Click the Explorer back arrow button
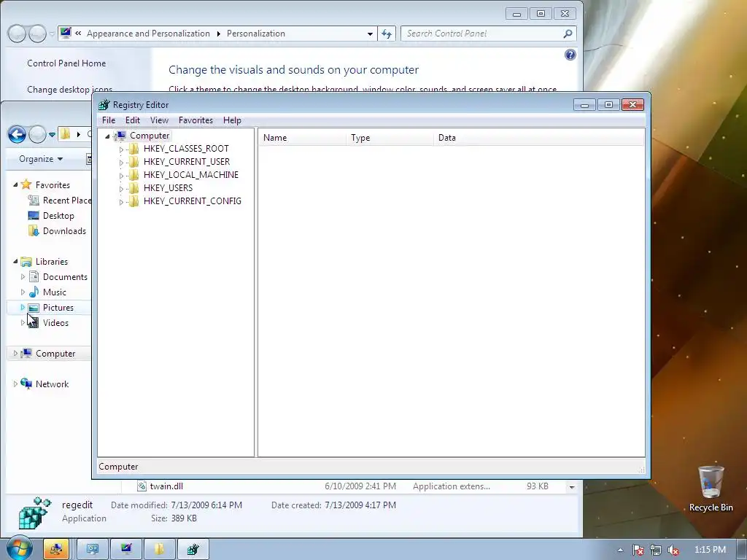747x560 pixels. click(x=18, y=135)
